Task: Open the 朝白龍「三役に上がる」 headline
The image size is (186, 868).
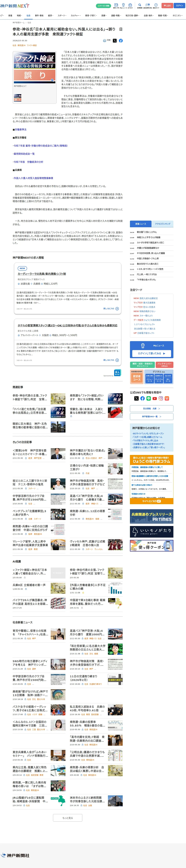Action: pos(147,232)
